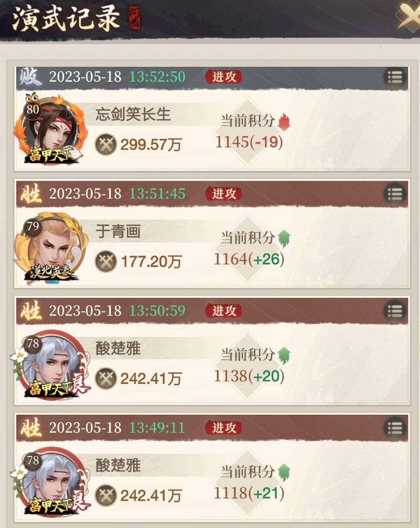Viewport: 420px width, 528px height.
Task: Select 进攻 tag on the defeat record
Action: (x=224, y=77)
